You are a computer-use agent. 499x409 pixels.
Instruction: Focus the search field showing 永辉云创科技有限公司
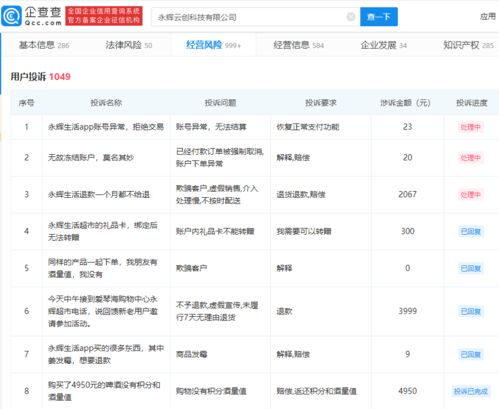(x=256, y=17)
